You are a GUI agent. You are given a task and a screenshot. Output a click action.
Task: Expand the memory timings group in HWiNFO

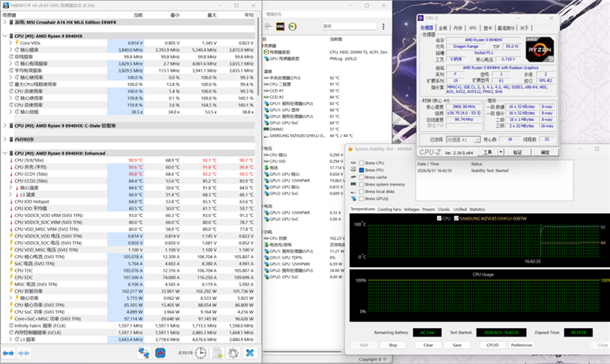[x=5, y=139]
